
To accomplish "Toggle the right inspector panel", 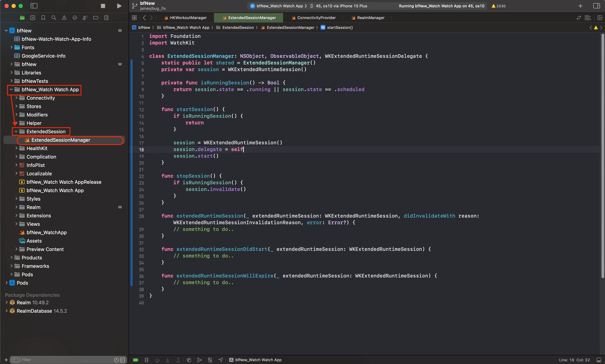I will coord(596,6).
